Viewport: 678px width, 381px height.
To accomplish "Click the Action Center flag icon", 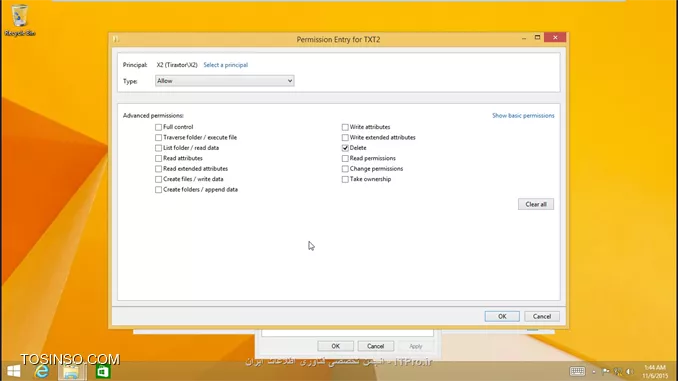I will click(606, 371).
